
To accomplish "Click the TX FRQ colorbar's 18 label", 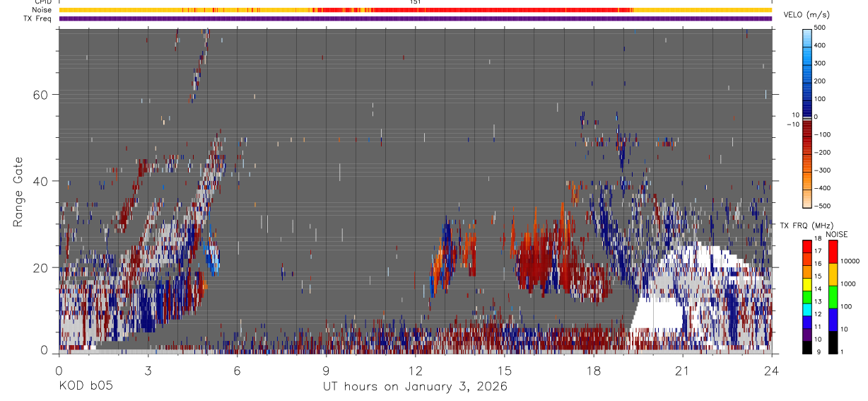I will coord(819,240).
